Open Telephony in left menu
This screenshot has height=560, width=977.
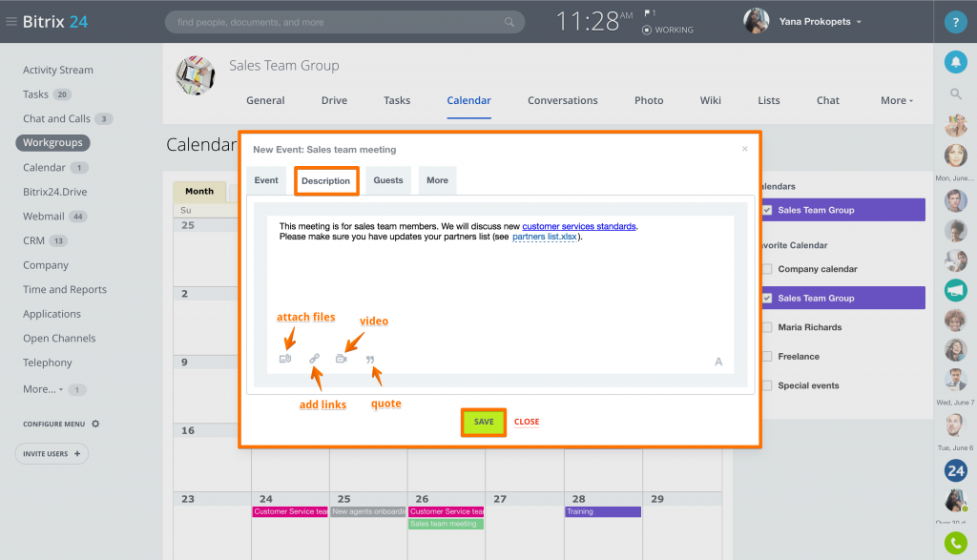click(x=48, y=363)
